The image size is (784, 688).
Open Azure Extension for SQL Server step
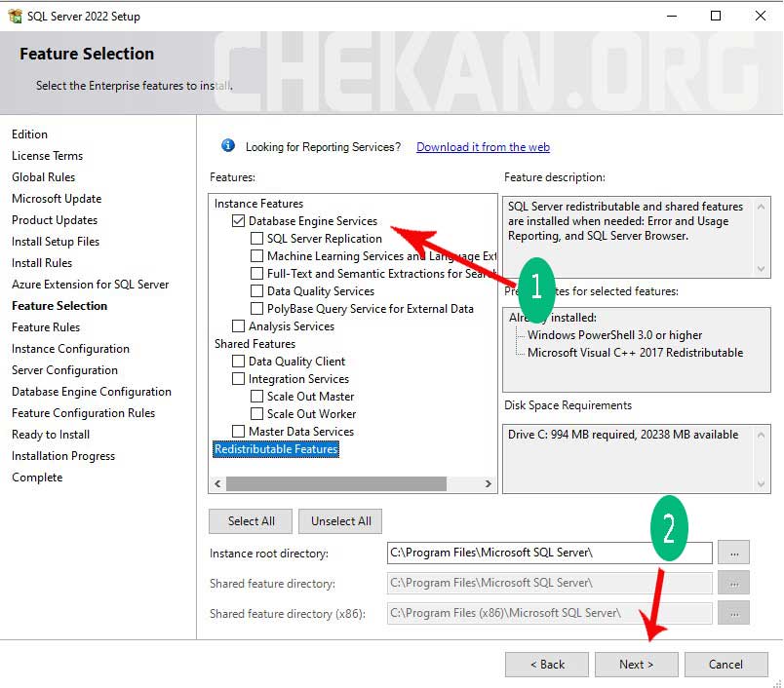(90, 285)
